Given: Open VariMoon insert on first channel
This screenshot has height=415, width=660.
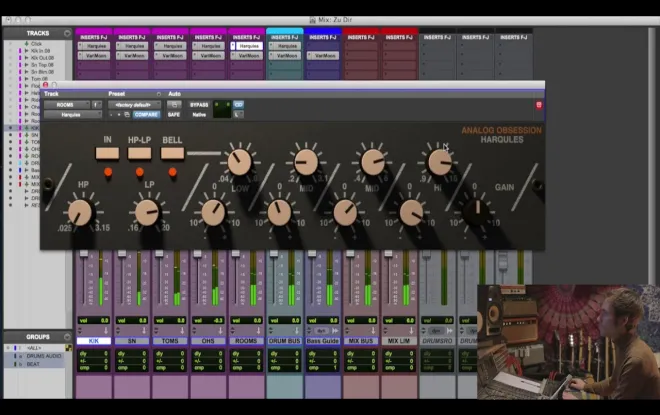Looking at the screenshot, I should [94, 56].
